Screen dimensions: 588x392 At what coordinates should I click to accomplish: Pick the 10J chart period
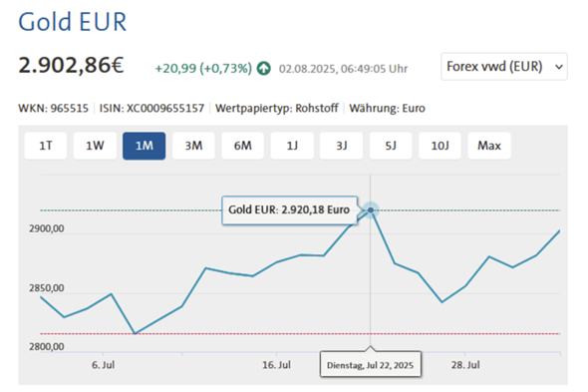coord(440,146)
